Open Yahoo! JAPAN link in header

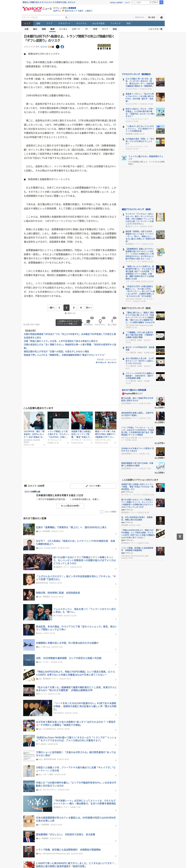pos(116,2)
